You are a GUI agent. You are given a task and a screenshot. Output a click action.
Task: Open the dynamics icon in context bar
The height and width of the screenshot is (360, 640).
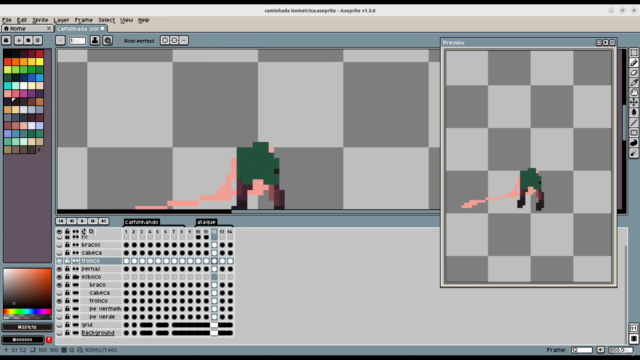108,40
